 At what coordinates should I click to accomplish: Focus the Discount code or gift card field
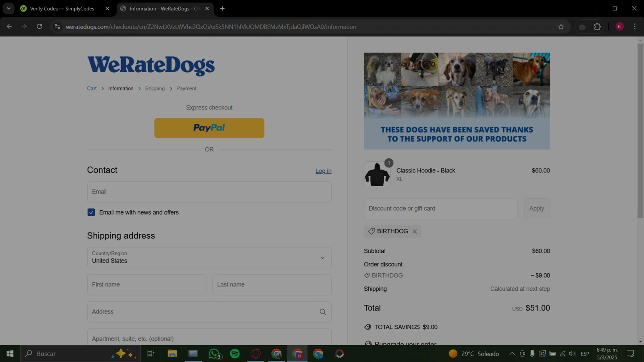pyautogui.click(x=440, y=208)
